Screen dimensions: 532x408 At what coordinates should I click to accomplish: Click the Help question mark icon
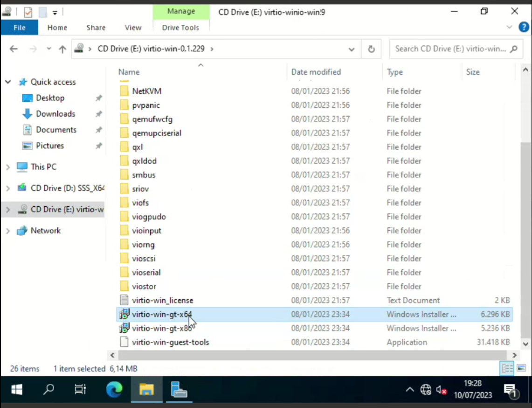[x=524, y=27]
